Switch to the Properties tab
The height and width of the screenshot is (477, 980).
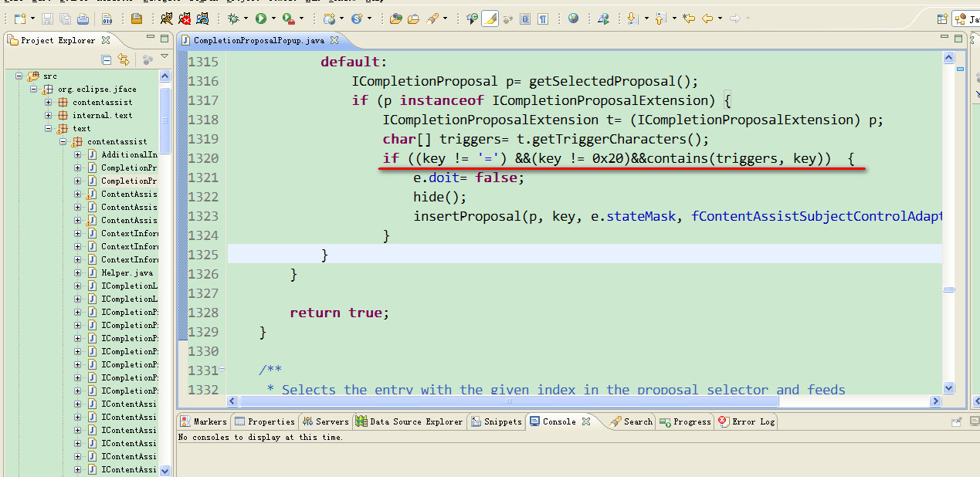(x=265, y=421)
